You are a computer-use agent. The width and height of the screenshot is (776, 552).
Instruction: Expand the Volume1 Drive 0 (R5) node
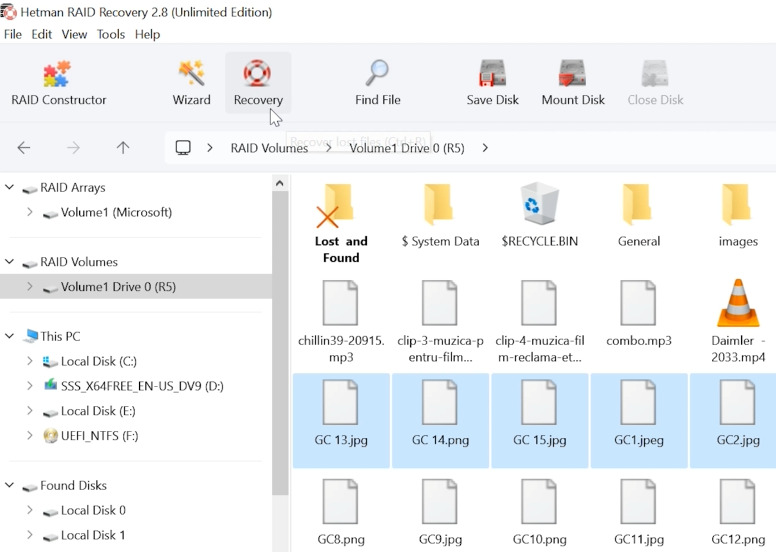pyautogui.click(x=30, y=287)
